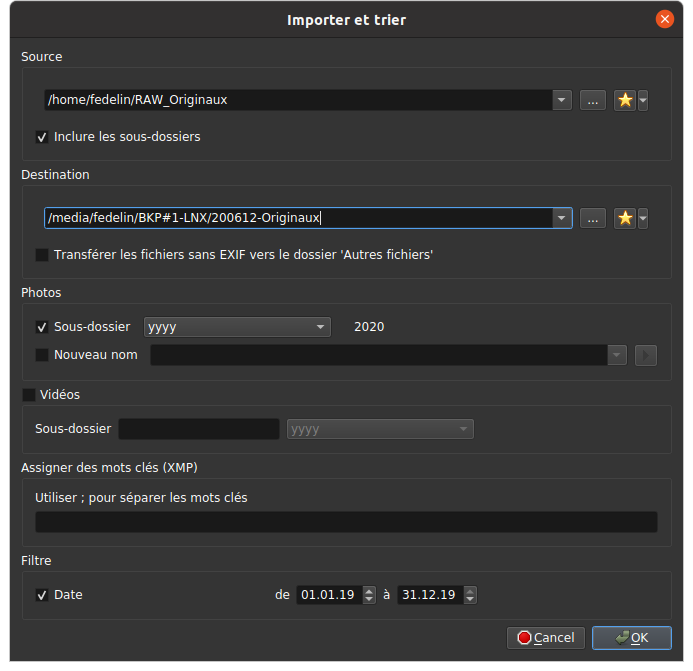Browse for the Destination folder
This screenshot has width=693, height=671.
coord(593,218)
